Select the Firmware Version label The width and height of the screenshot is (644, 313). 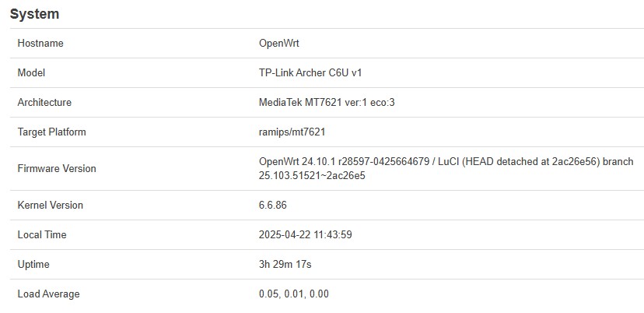pyautogui.click(x=57, y=169)
